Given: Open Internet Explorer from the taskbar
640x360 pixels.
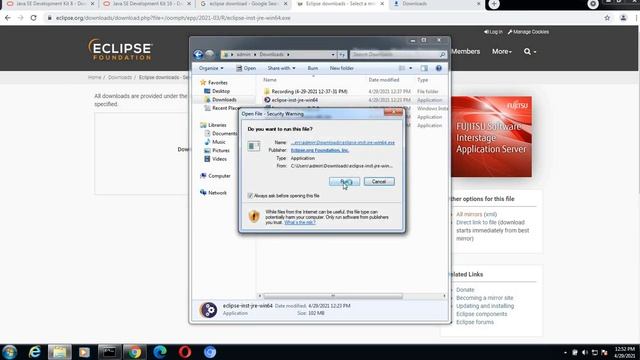Looking at the screenshot, I should point(35,352).
